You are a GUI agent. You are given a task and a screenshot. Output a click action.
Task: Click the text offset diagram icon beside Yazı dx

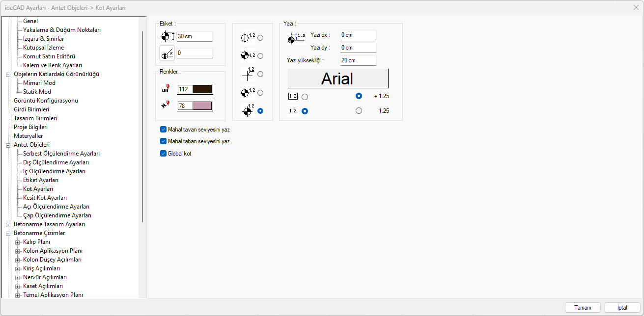pos(296,39)
